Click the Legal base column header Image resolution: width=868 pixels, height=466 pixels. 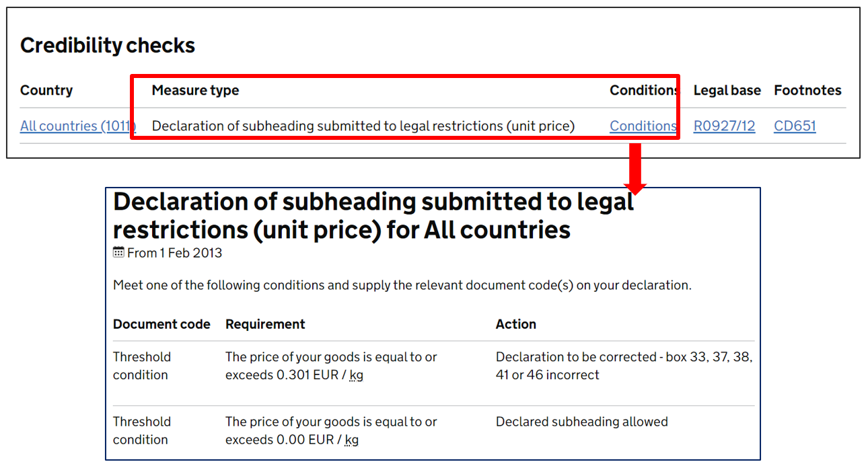[x=727, y=90]
